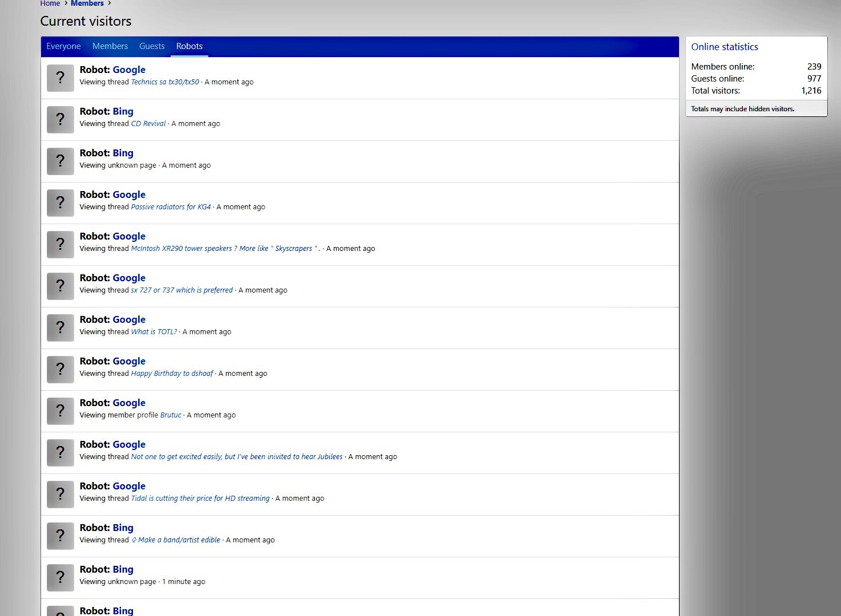Open the What is TOTL? thread
The image size is (841, 616).
click(x=154, y=332)
